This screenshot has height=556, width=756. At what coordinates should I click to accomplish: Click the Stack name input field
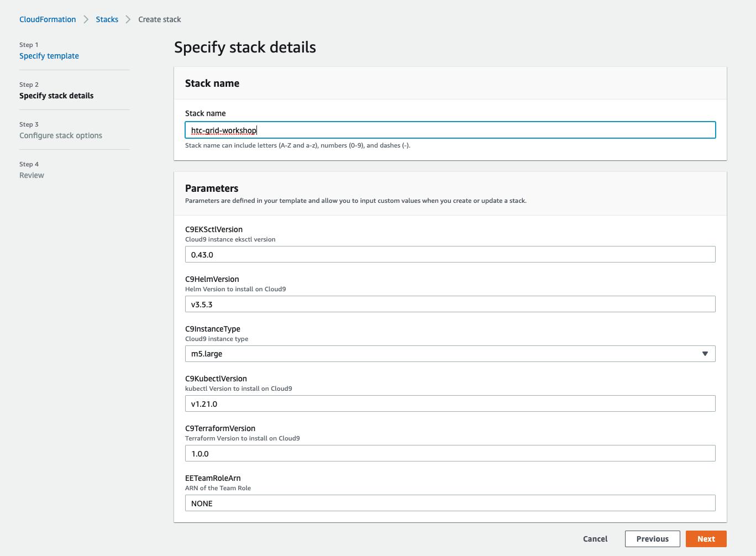[450, 130]
